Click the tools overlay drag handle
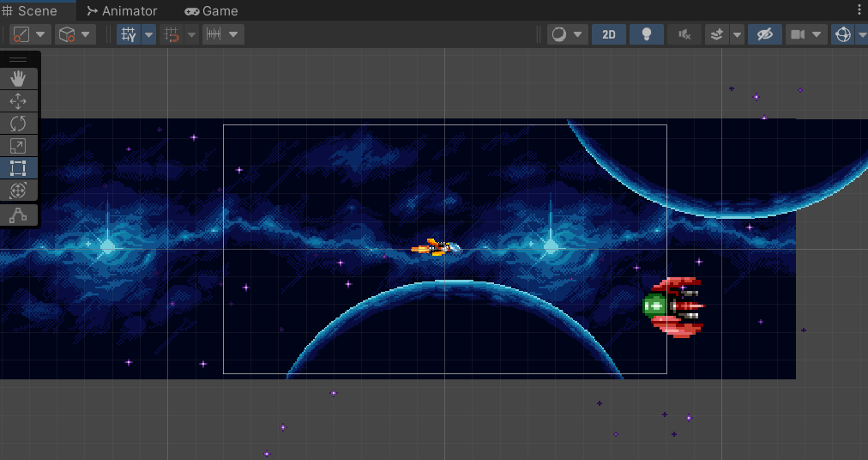Screen dimensions: 868x460 (x=18, y=59)
